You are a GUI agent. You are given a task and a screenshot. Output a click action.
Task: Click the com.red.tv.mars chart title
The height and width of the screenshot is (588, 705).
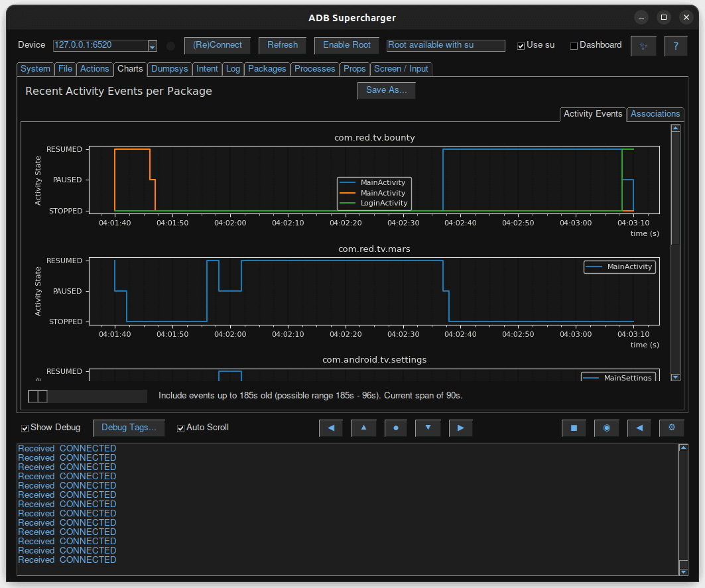tap(374, 249)
